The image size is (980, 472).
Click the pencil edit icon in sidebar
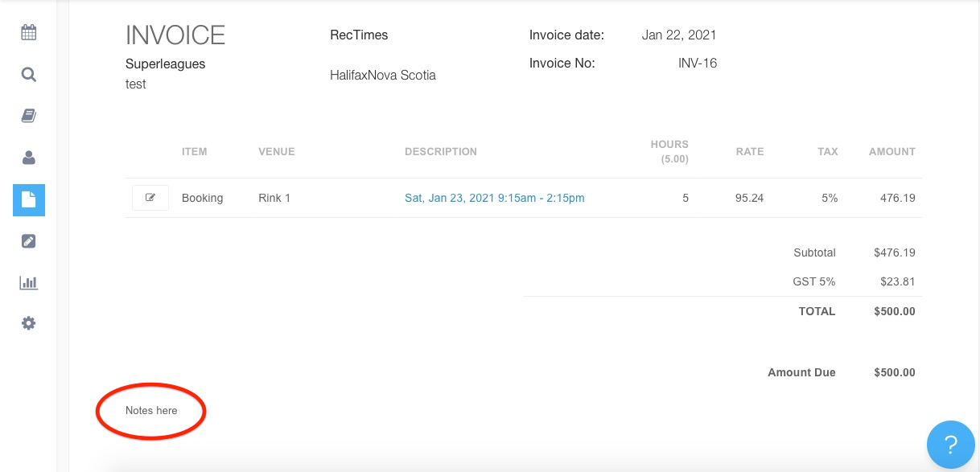click(29, 241)
